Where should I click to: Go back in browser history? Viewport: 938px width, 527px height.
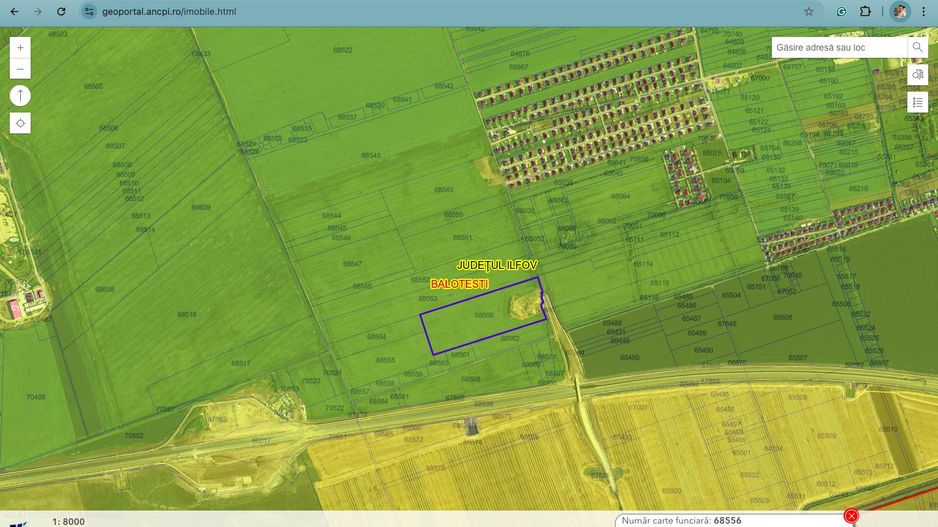click(x=14, y=11)
